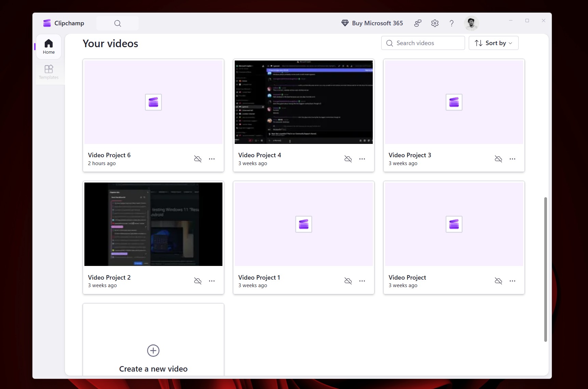
Task: Toggle cloud backup status on Video Project 2
Action: coord(198,281)
